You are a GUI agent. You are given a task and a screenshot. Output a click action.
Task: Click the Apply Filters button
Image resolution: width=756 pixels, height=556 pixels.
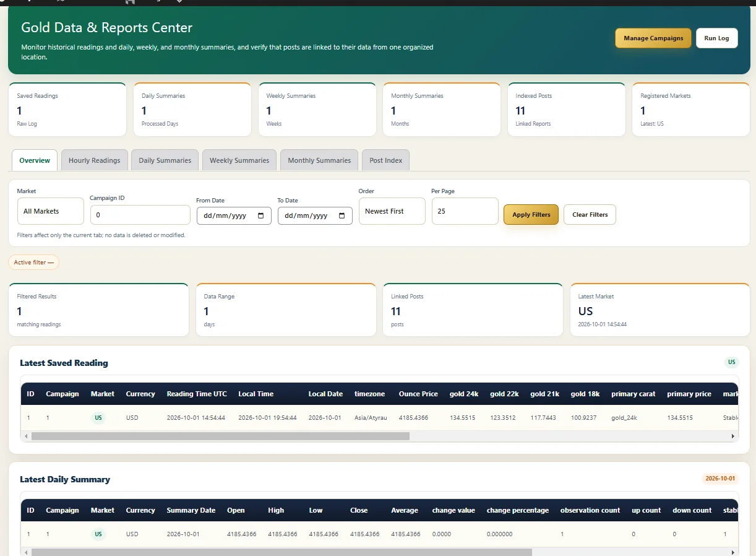pos(531,214)
